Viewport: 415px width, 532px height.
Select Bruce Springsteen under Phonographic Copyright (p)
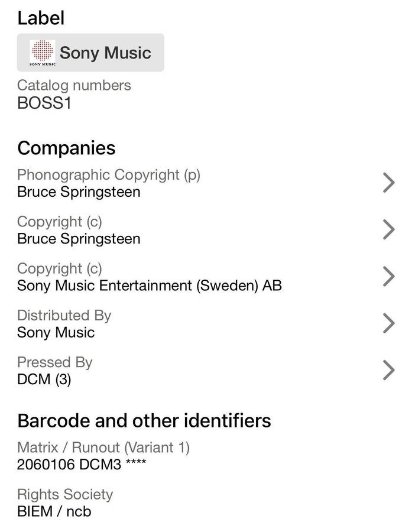point(79,192)
